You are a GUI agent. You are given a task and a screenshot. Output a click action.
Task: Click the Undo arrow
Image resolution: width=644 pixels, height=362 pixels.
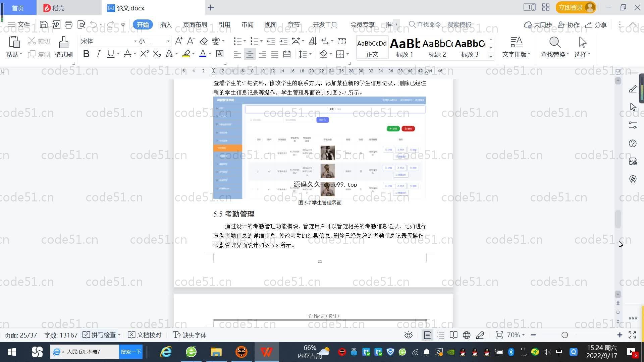point(94,24)
